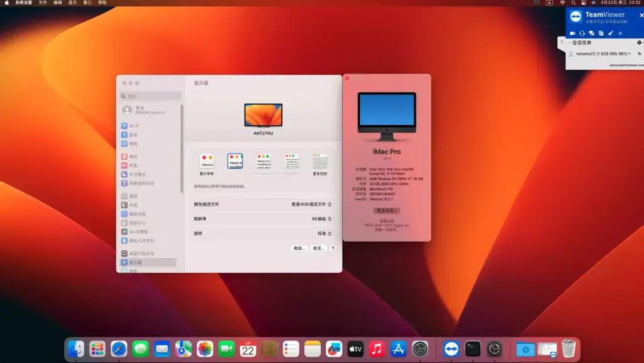Open TeamViewer session list gear settings
This screenshot has height=363, width=644.
coord(639,43)
